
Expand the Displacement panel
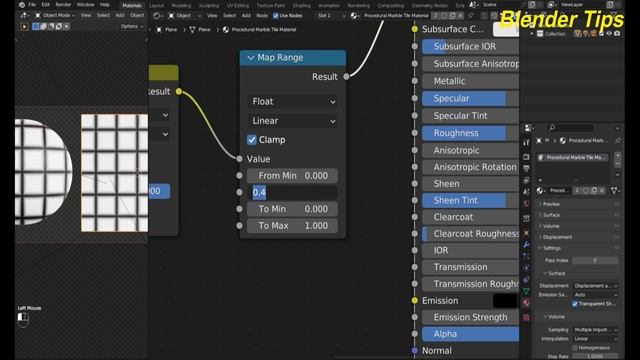pyautogui.click(x=556, y=237)
